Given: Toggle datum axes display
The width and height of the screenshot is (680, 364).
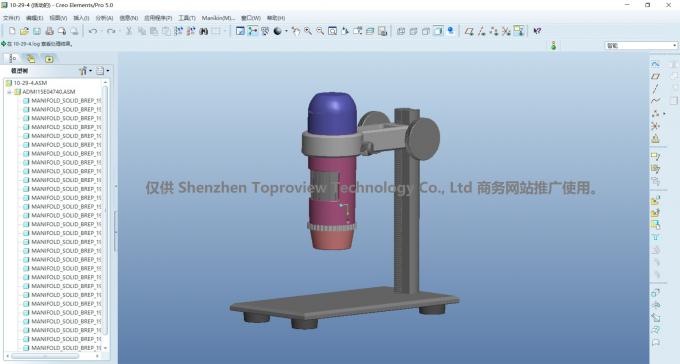Looking at the screenshot, I should point(481,31).
